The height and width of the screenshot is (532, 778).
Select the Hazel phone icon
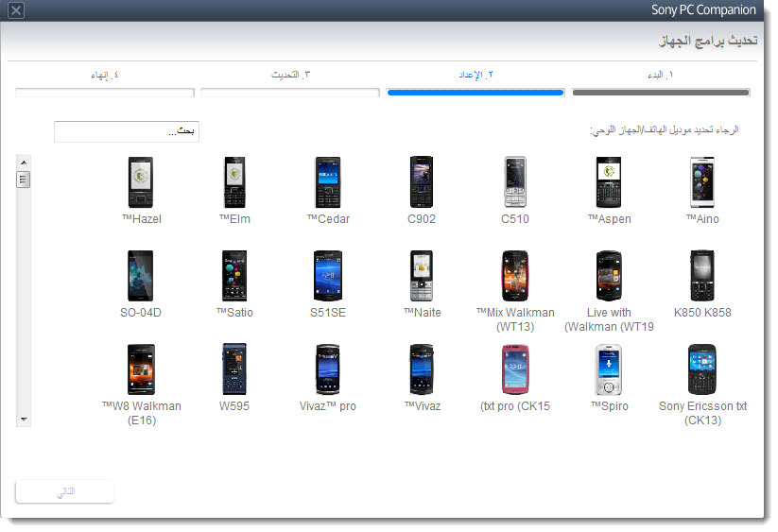coord(141,182)
